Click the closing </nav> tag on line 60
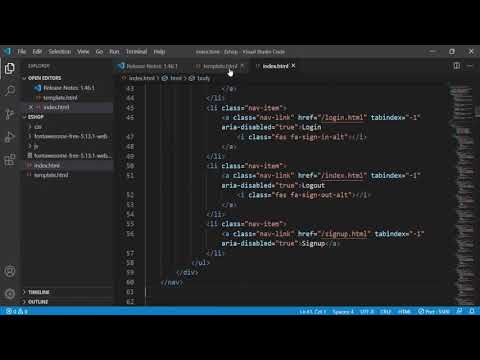Screen dimensions: 480x360 click(x=171, y=282)
